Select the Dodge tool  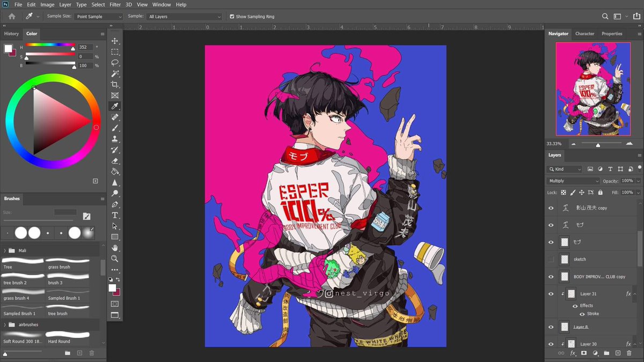pyautogui.click(x=115, y=194)
